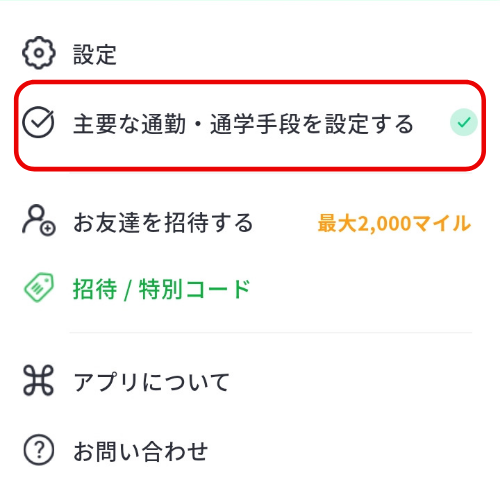Viewport: 500px width, 500px height.
Task: Tap the circled checkmark commute icon
Action: pos(38,122)
